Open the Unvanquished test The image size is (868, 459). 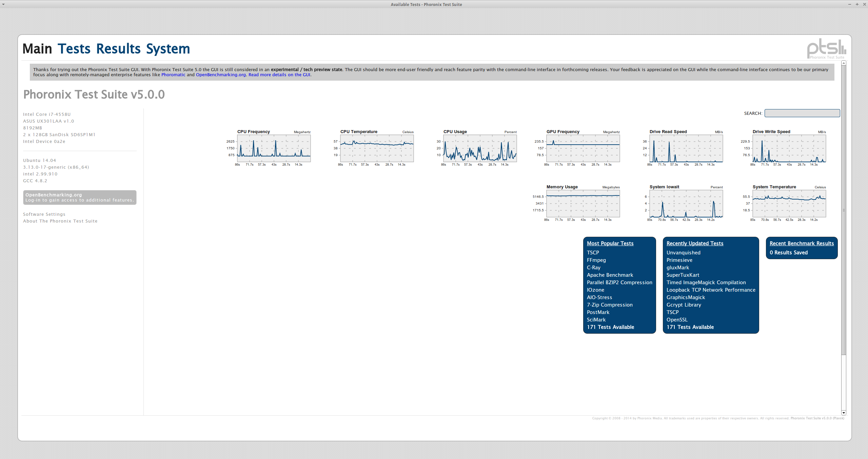683,253
